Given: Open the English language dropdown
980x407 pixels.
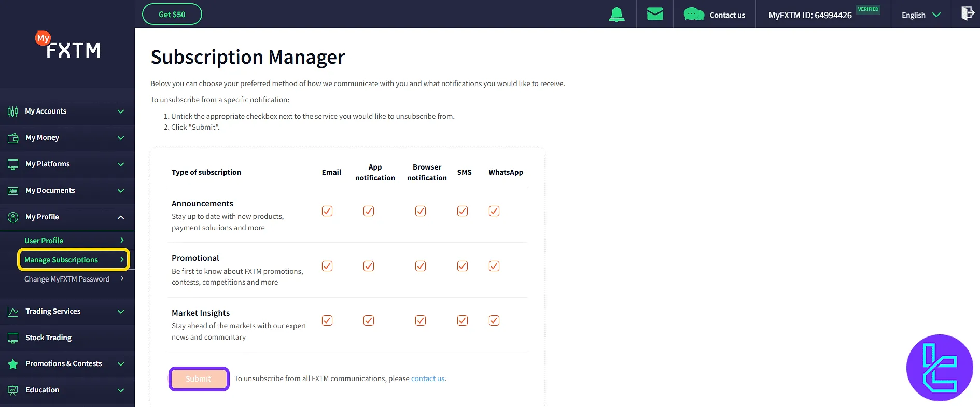Looking at the screenshot, I should click(x=921, y=15).
